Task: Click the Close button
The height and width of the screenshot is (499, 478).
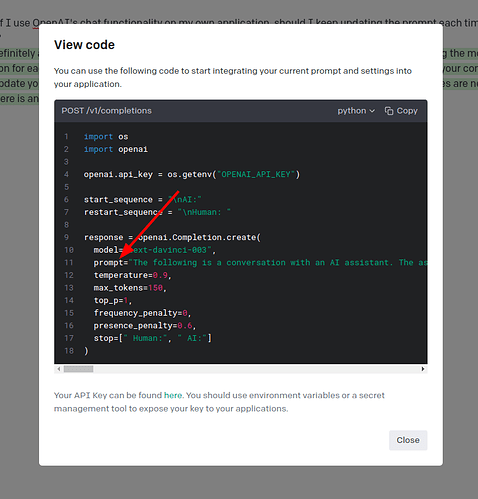Action: coord(408,440)
